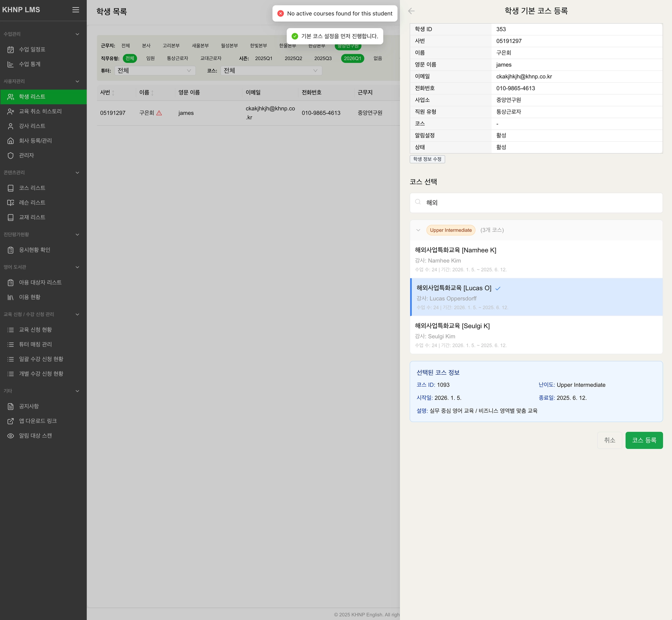Screen dimensions: 672x620
Task: Collapse the Upper Intermediate course group
Action: click(x=418, y=230)
